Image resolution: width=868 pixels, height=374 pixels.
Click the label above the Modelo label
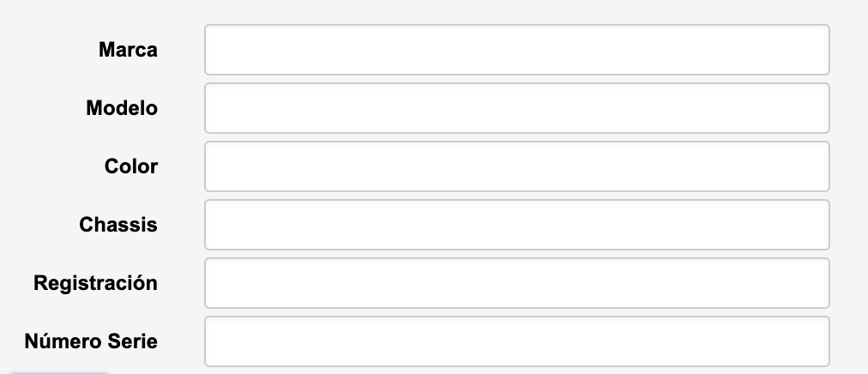pos(128,50)
